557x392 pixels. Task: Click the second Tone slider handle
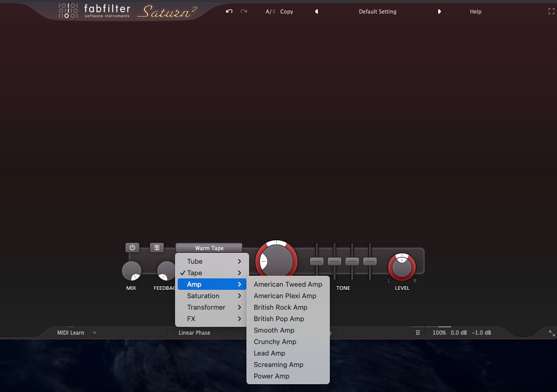[x=335, y=261]
